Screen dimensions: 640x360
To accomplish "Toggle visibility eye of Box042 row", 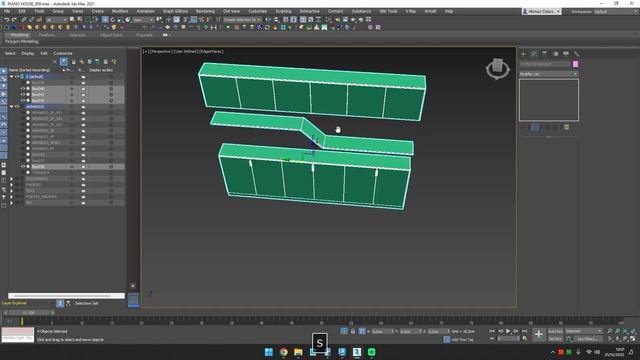I will [23, 100].
